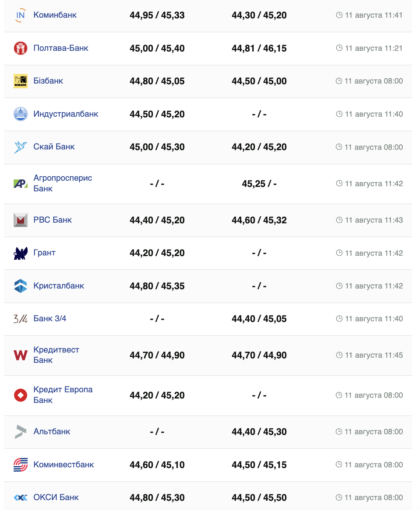Click the Полтава-Банк red logo icon
The width and height of the screenshot is (420, 510).
[x=21, y=48]
